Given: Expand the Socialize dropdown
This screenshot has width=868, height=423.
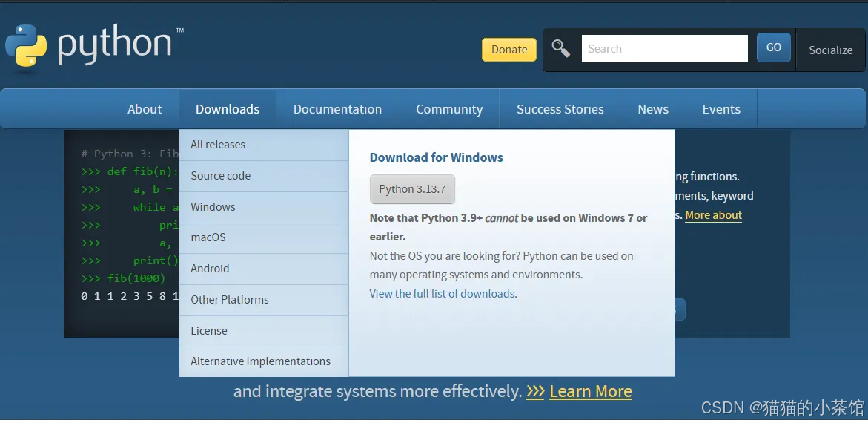Looking at the screenshot, I should coord(830,50).
